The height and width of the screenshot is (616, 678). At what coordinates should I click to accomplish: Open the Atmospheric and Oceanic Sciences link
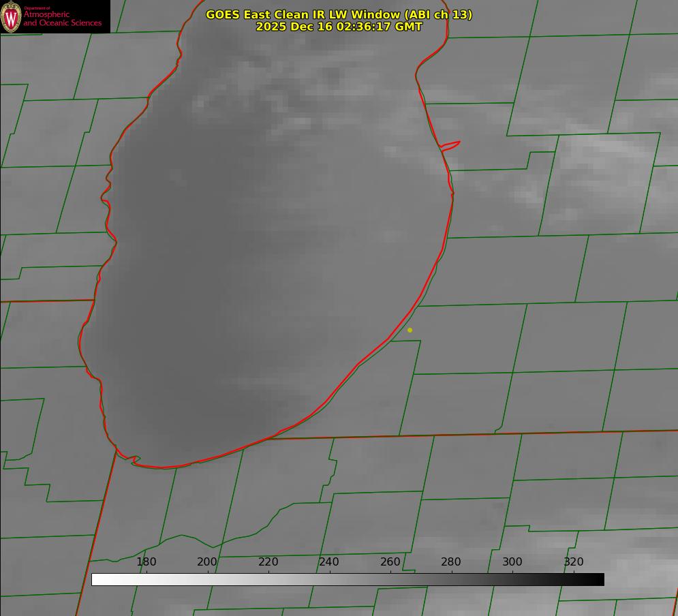pyautogui.click(x=63, y=18)
